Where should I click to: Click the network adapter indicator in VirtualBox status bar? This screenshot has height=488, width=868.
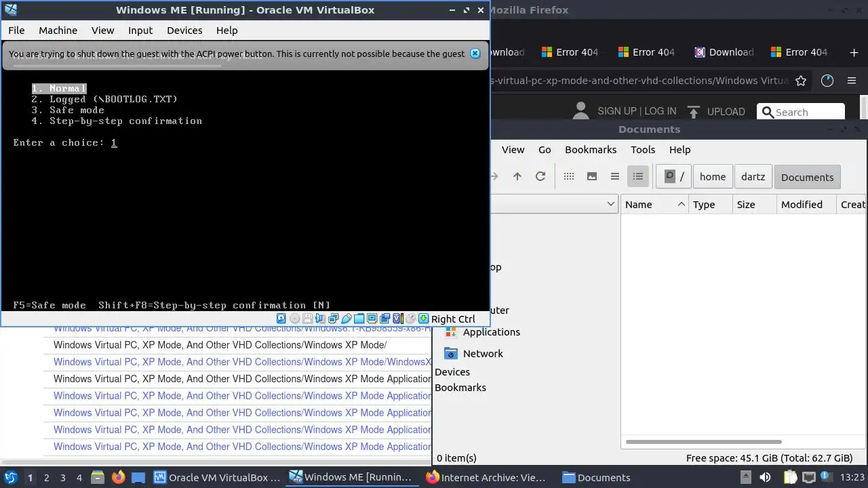(333, 319)
